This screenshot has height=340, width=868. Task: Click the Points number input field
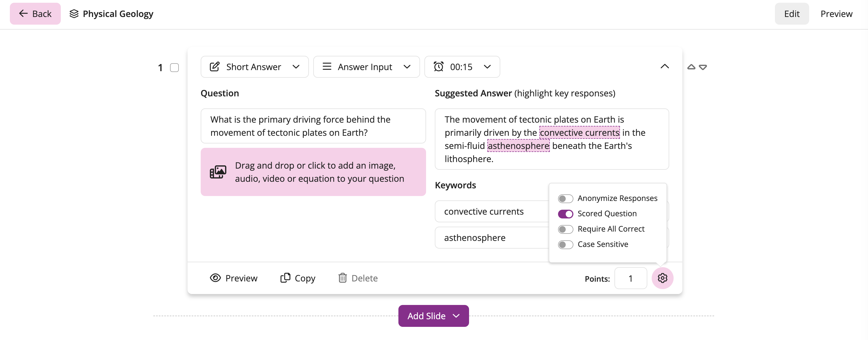pyautogui.click(x=631, y=278)
